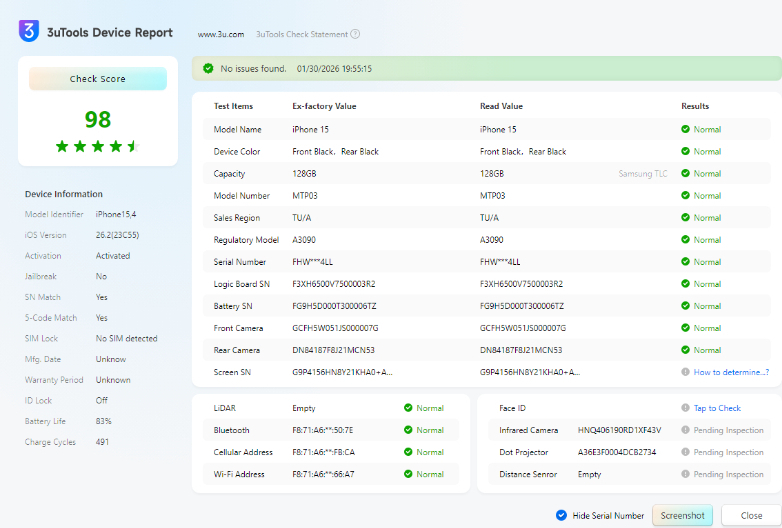The height and width of the screenshot is (528, 782).
Task: Click the green check icon in the Cellular Address row
Action: [x=408, y=452]
